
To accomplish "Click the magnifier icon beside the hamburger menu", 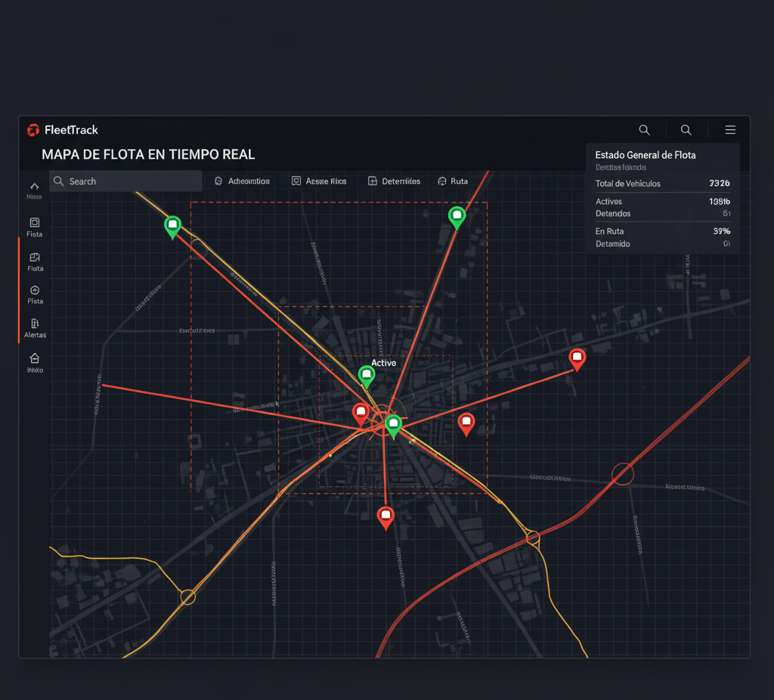I will tap(686, 130).
